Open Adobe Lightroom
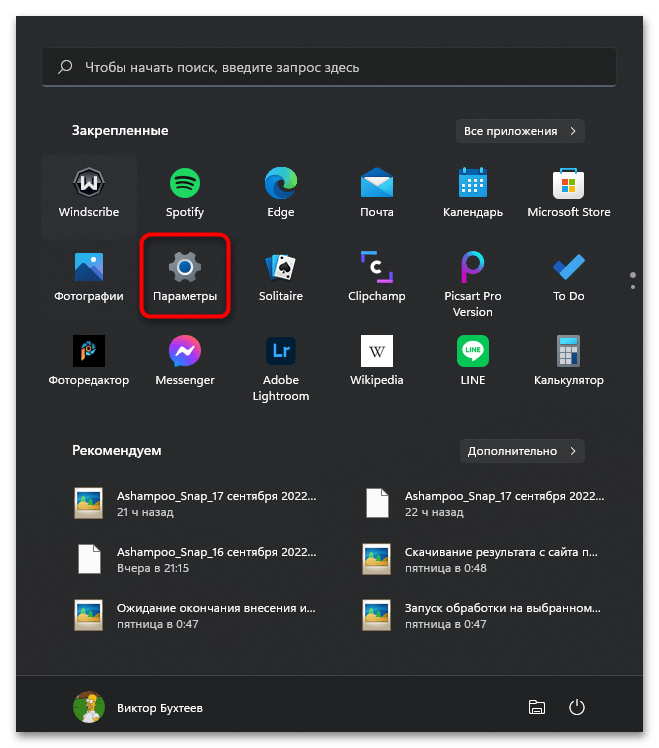Viewport: 659px width, 748px height. coord(281,369)
